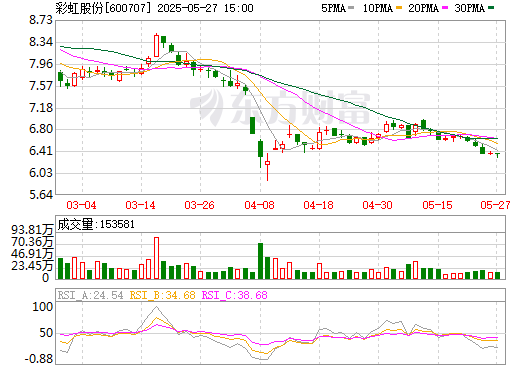The image size is (520, 365).
Task: Select the 03-14 date label
Action: 140,205
